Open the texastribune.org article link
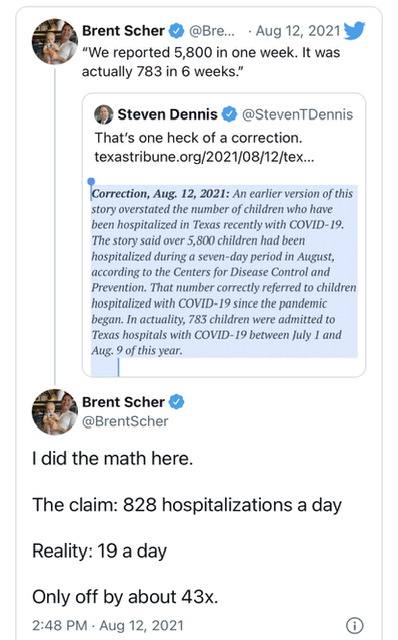 pyautogui.click(x=205, y=157)
